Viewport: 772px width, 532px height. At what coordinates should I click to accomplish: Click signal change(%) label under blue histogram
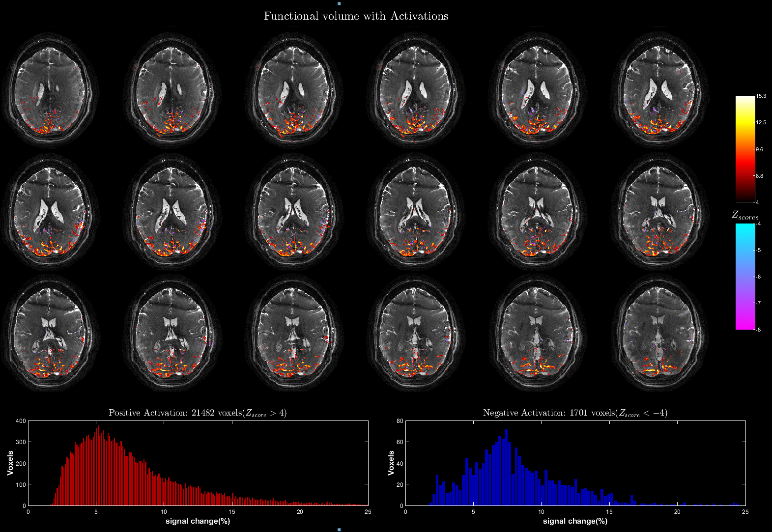point(575,521)
